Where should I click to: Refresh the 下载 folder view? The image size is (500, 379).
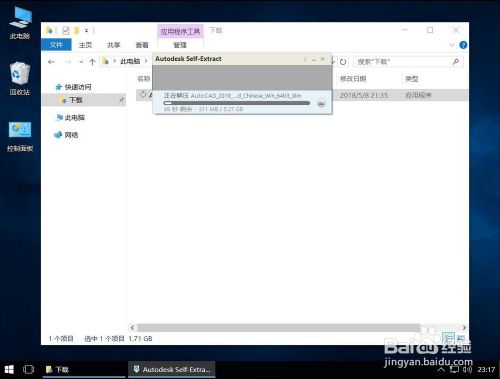[343, 62]
